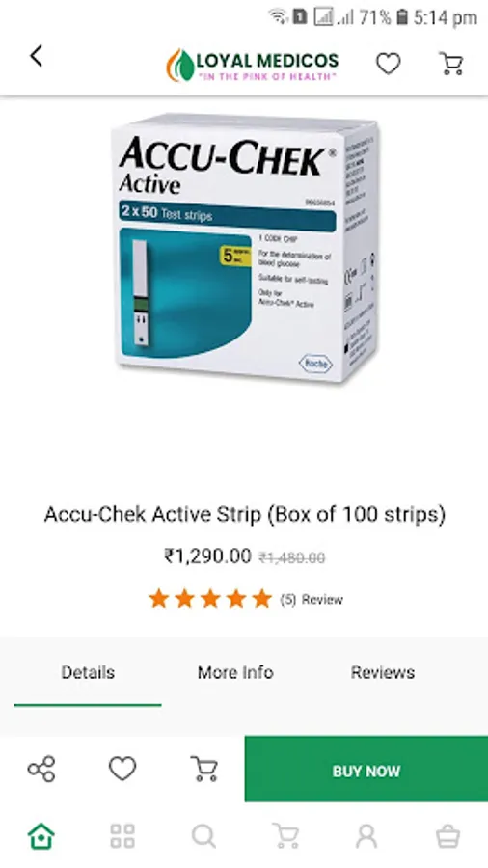
Task: Open search from bottom navigation
Action: [x=203, y=836]
